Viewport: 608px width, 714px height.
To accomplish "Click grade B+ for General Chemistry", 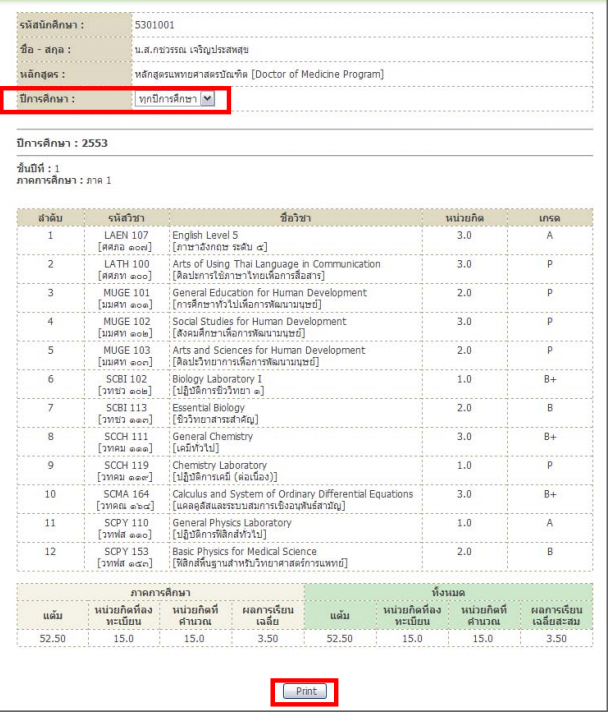I will point(550,436).
